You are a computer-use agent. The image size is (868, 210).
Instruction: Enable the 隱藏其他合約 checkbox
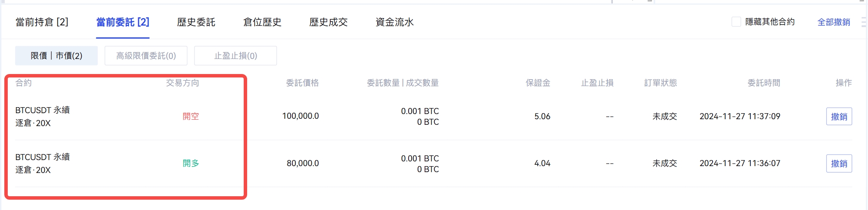click(x=736, y=22)
